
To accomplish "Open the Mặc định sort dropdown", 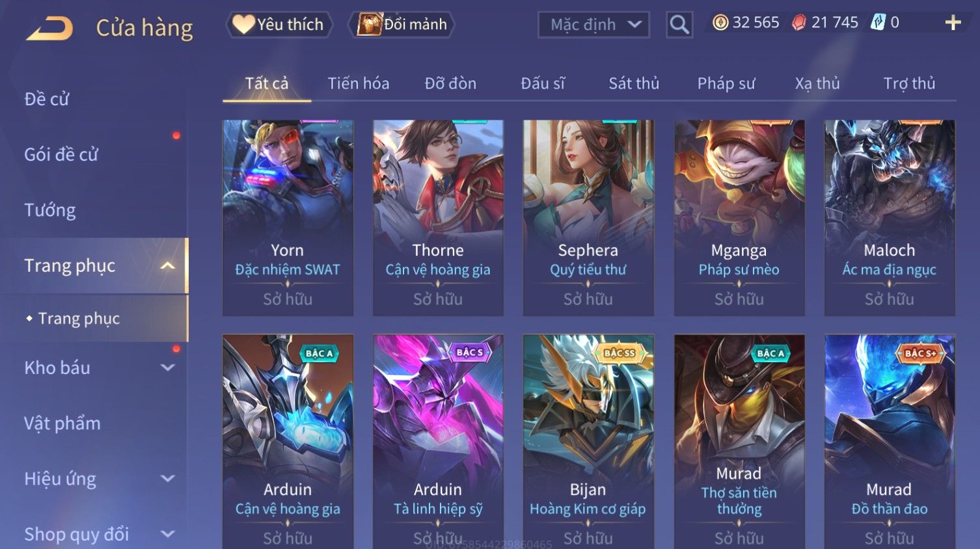I will click(593, 25).
